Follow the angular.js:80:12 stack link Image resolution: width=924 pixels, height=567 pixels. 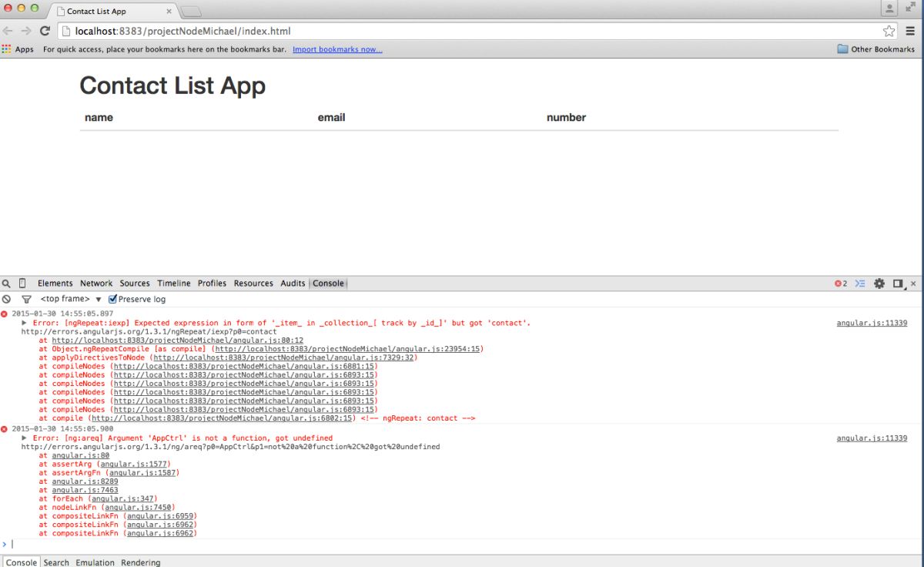coord(178,341)
